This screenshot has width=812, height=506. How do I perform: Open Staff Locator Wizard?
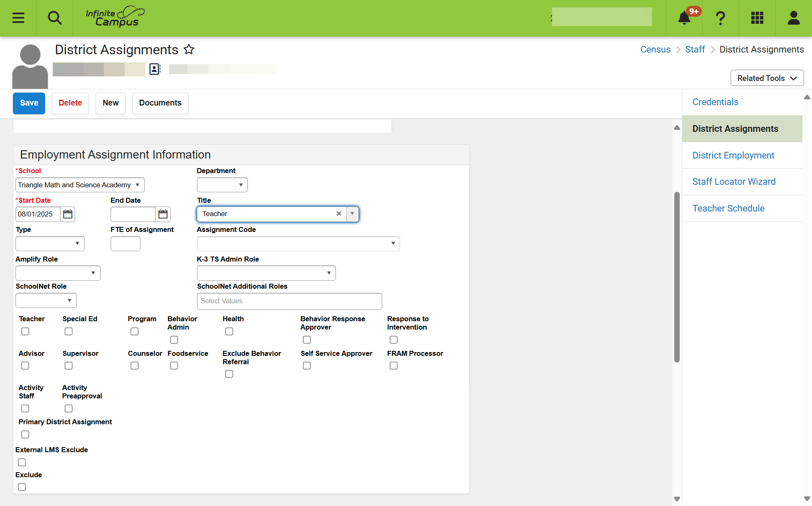point(734,181)
